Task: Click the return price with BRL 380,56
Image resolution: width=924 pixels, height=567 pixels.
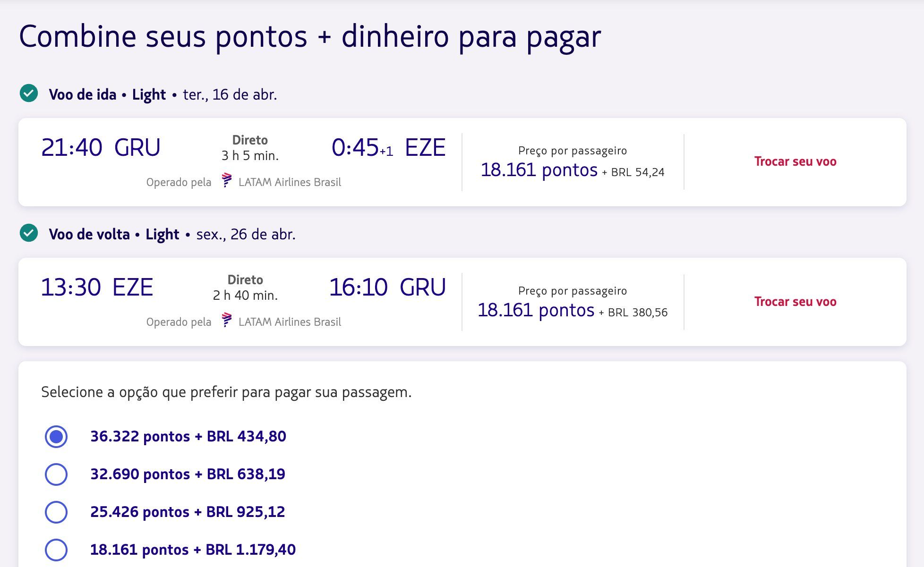Action: coord(572,310)
